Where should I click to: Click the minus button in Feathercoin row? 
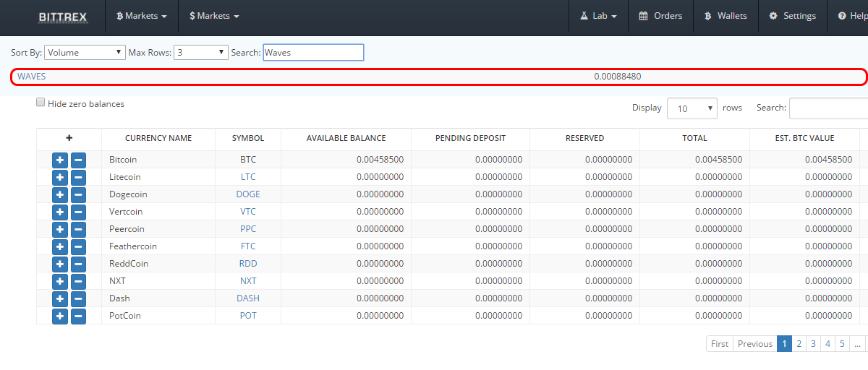click(x=78, y=246)
